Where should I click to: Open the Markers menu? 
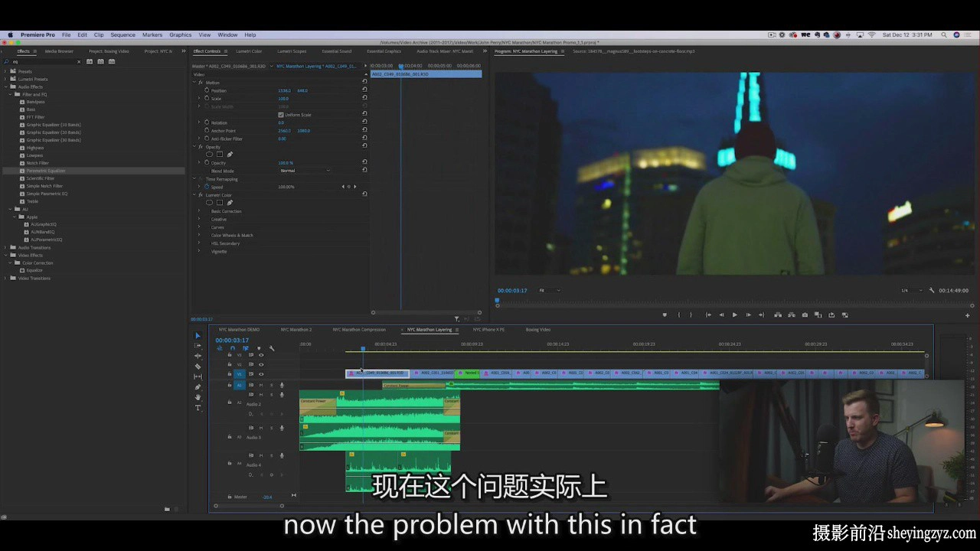(152, 34)
